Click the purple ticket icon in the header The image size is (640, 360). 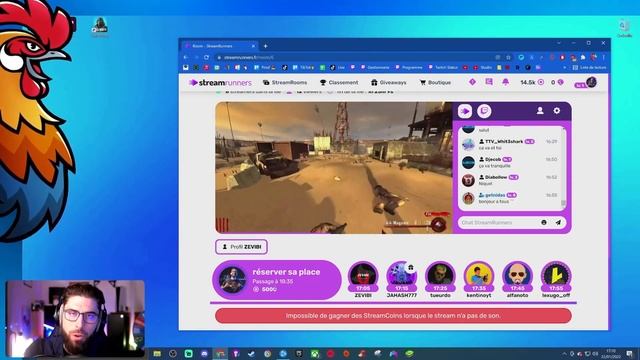[489, 82]
